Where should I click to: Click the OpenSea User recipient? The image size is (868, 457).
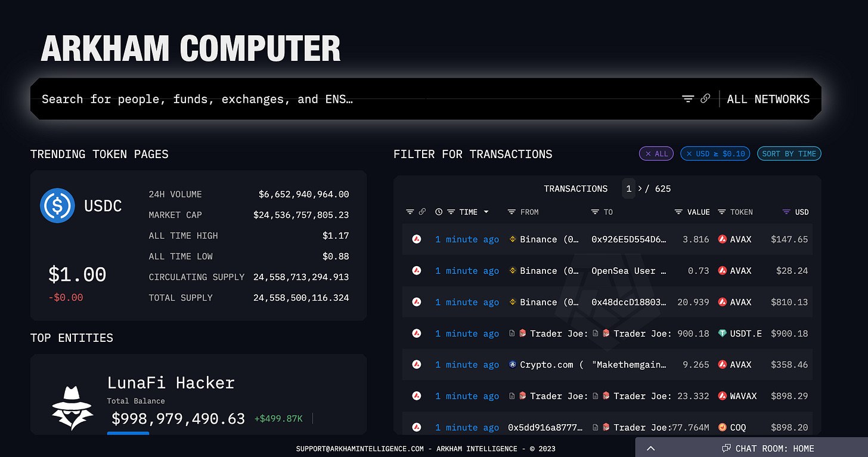(629, 270)
